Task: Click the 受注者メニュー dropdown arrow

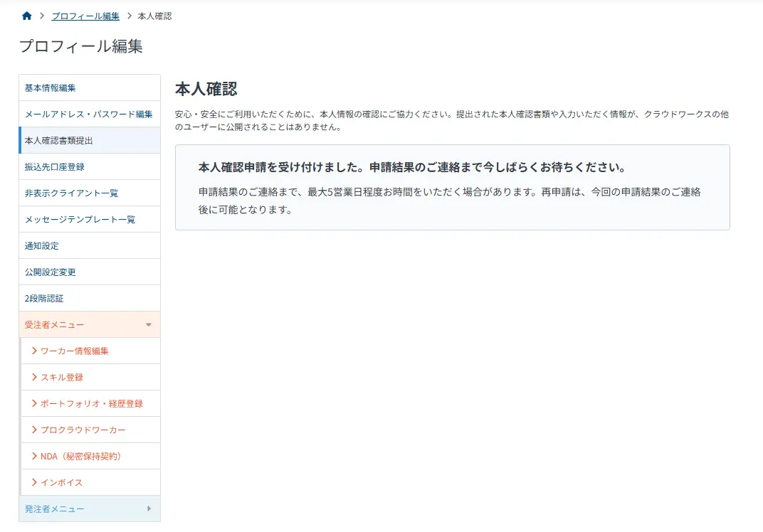Action: pyautogui.click(x=149, y=324)
